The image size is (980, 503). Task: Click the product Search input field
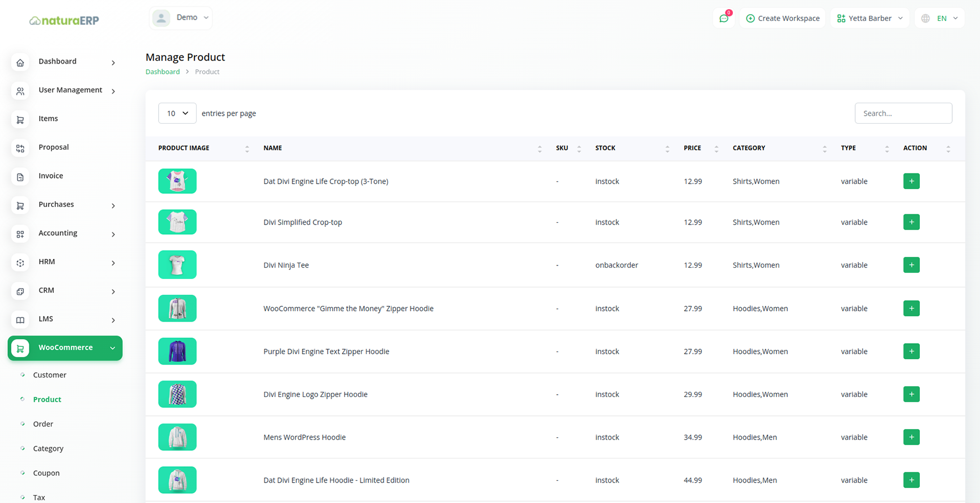pos(903,113)
